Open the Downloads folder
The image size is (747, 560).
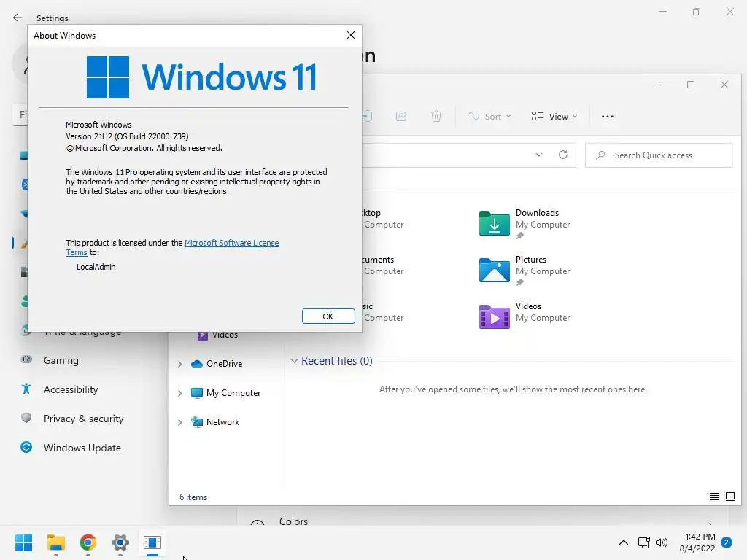tap(524, 223)
